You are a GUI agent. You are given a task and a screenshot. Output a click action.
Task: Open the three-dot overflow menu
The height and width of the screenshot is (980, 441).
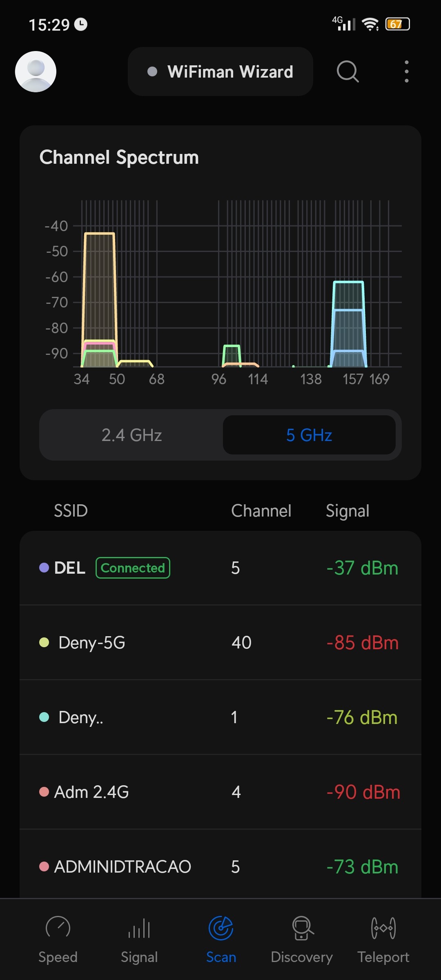406,71
